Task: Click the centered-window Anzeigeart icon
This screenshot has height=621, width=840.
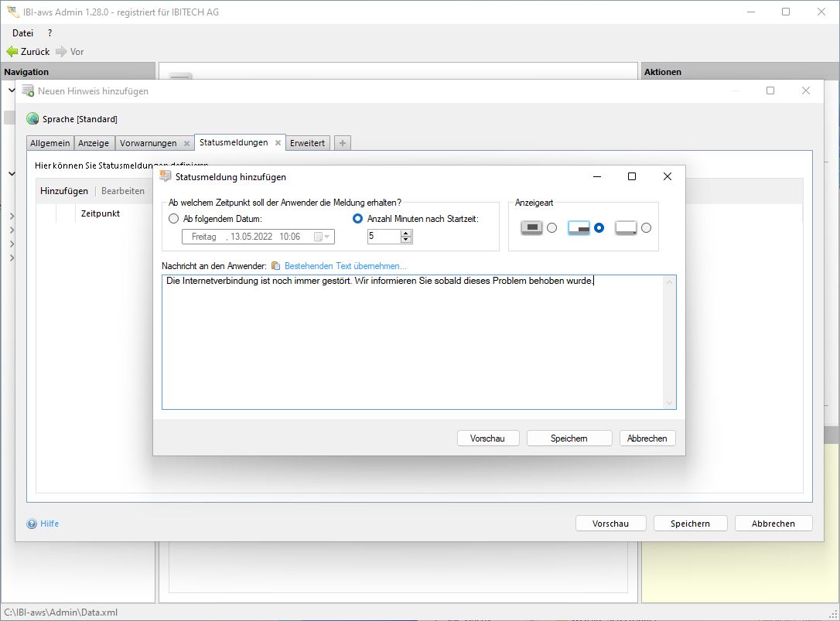Action: click(x=531, y=227)
